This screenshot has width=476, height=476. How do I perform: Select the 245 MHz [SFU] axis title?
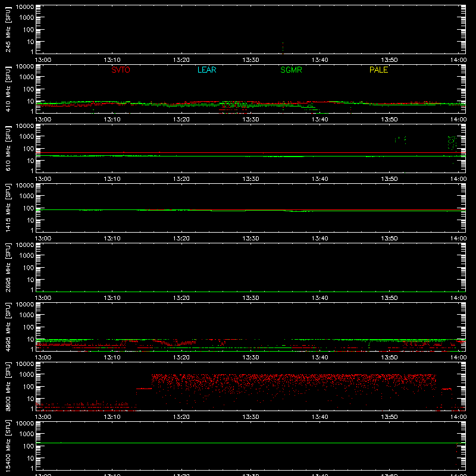tap(8, 29)
